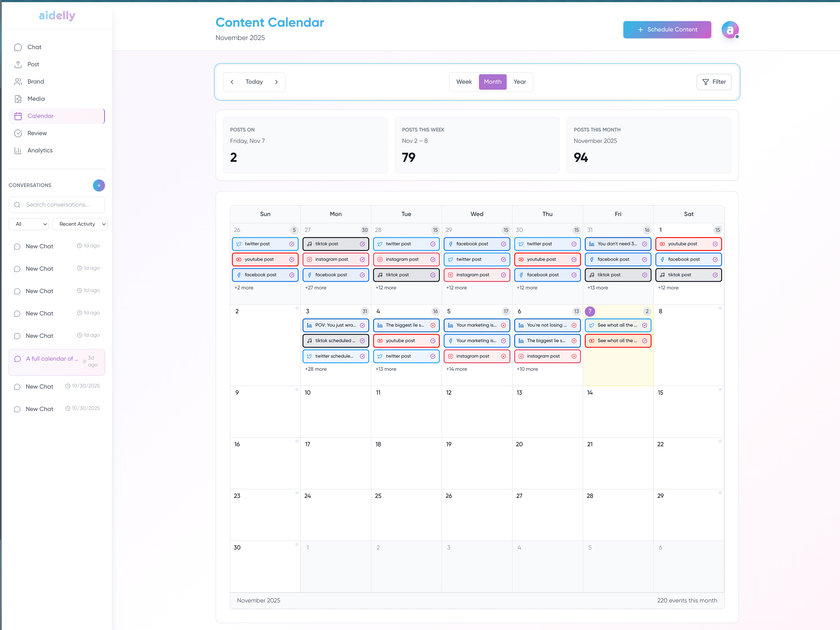
Task: Navigate to next month with right chevron
Action: tap(276, 82)
